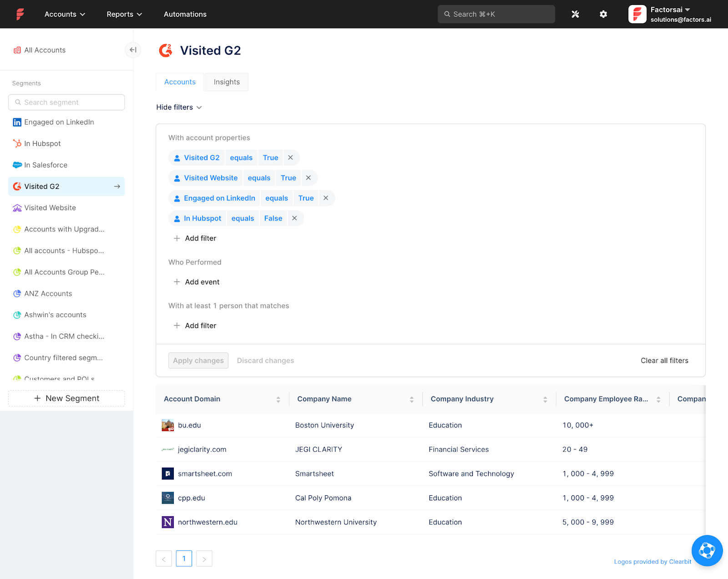
Task: Open the settings gear icon
Action: (x=603, y=14)
